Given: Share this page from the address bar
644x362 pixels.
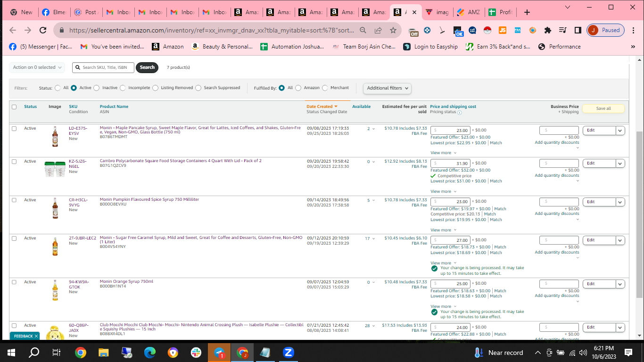Looking at the screenshot, I should (x=378, y=30).
